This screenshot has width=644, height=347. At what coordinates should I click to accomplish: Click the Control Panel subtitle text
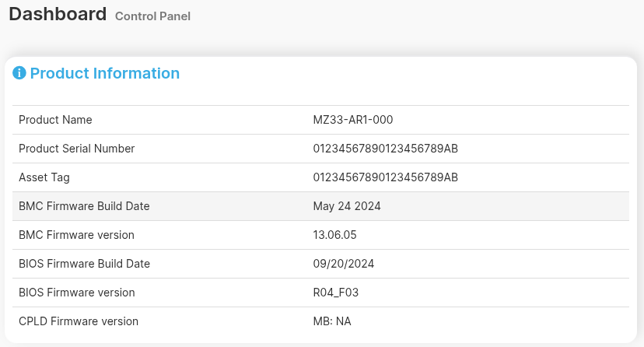(152, 16)
